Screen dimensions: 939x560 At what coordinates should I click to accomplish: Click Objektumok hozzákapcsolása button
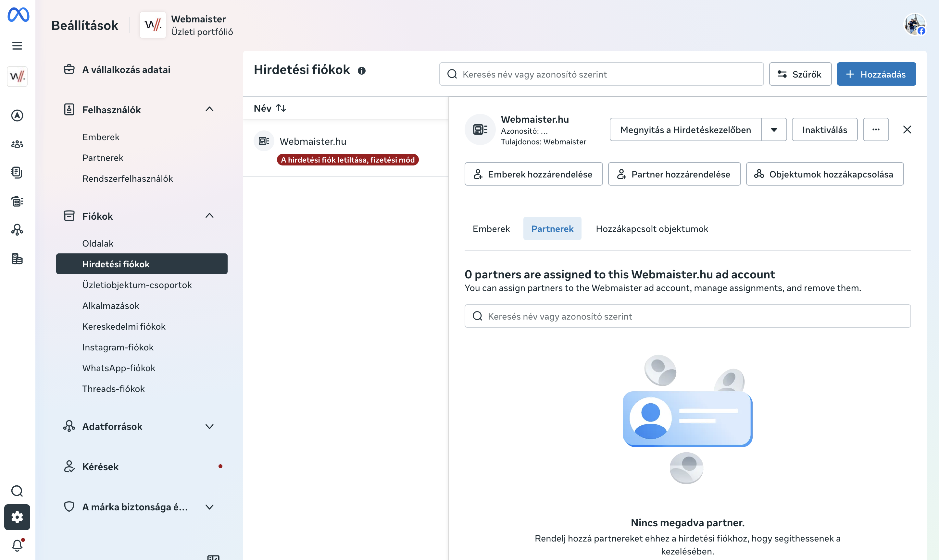click(x=825, y=174)
